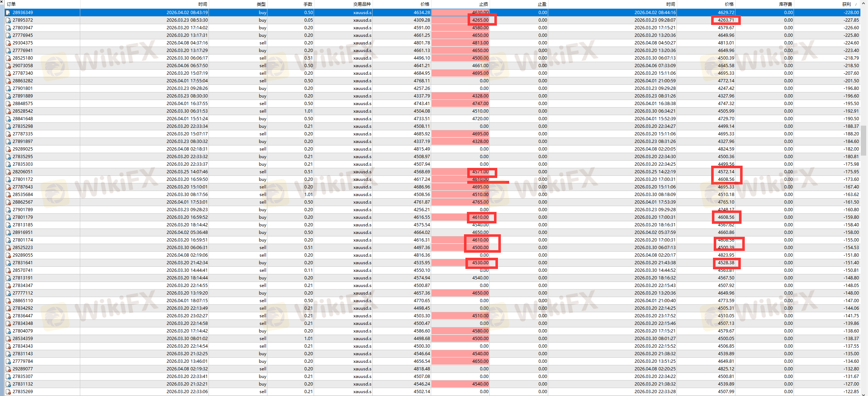
Task: Click the 交易品种 symbol column header
Action: point(362,4)
